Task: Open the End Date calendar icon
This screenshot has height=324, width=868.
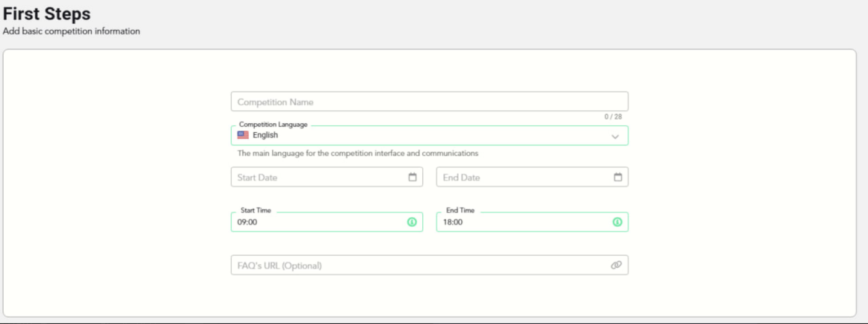Action: [x=618, y=177]
